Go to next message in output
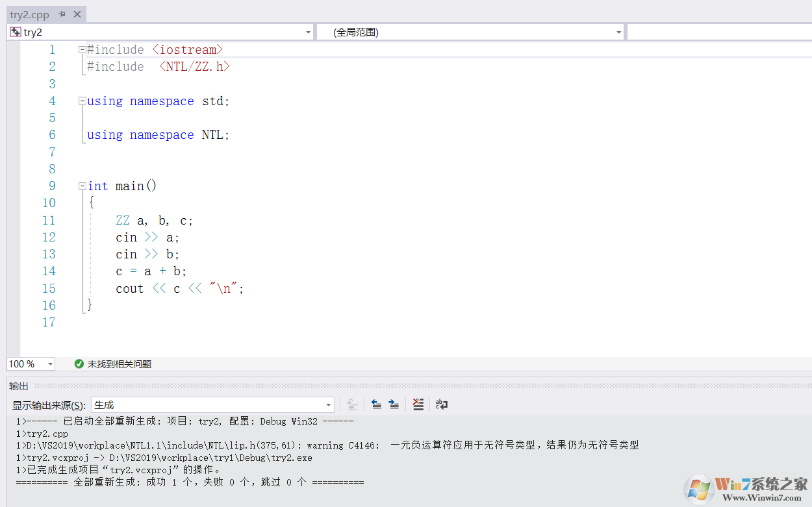 [394, 405]
